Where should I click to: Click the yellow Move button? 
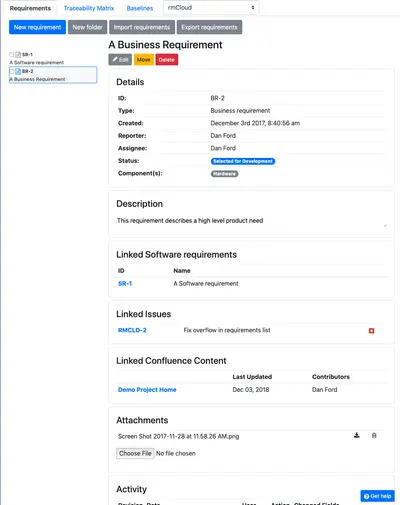(144, 60)
